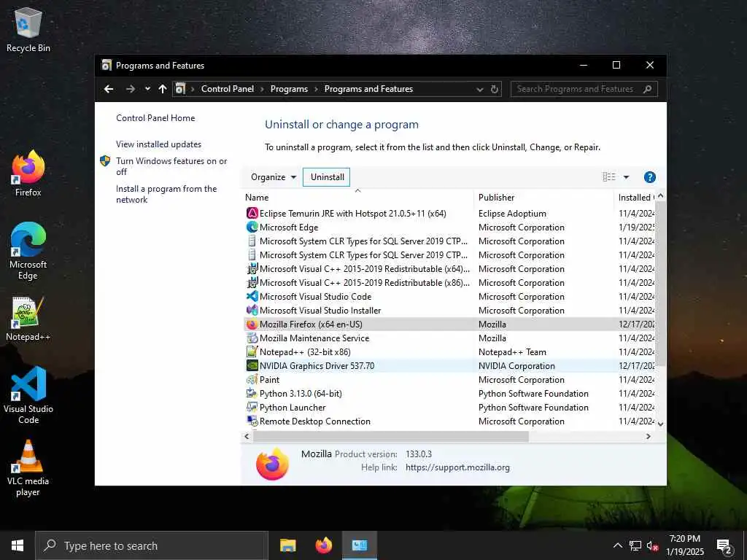Refresh the Programs and Features address bar

click(495, 89)
